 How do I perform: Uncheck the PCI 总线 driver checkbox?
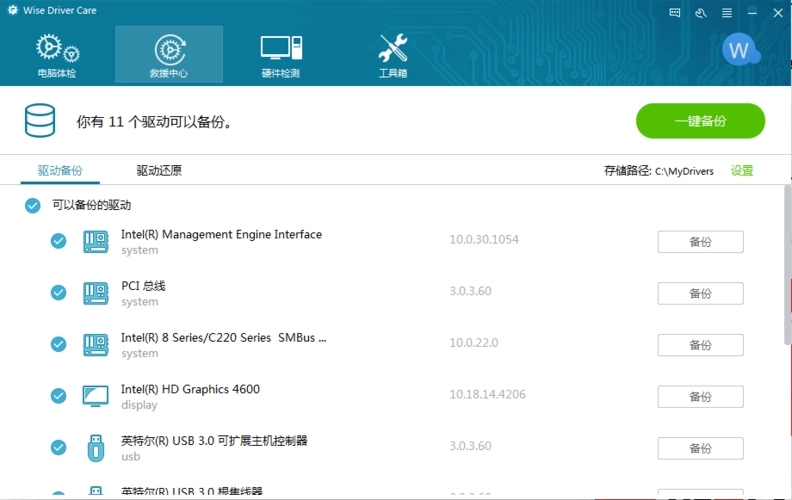[x=59, y=292]
